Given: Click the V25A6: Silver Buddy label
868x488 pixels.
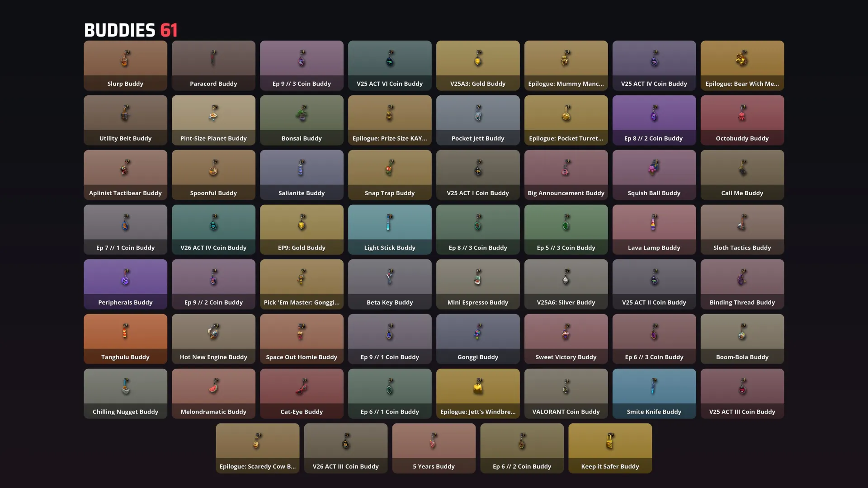Looking at the screenshot, I should point(566,302).
